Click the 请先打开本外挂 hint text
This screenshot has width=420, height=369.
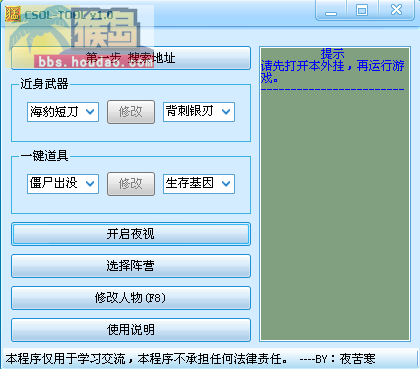tap(332, 72)
